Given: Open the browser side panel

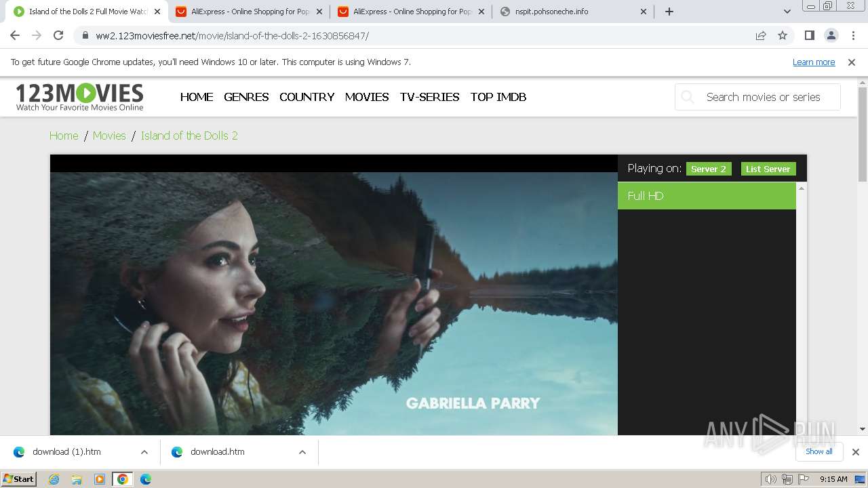Looking at the screenshot, I should pyautogui.click(x=809, y=36).
